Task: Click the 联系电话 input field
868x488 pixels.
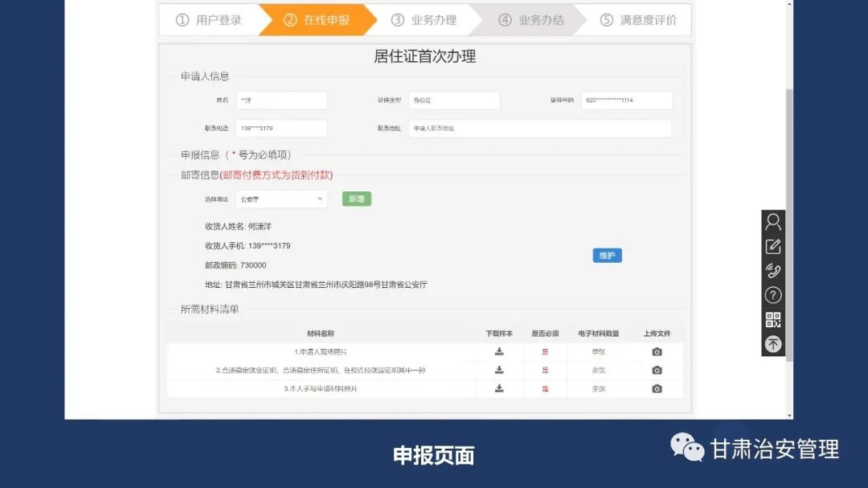Action: point(281,129)
